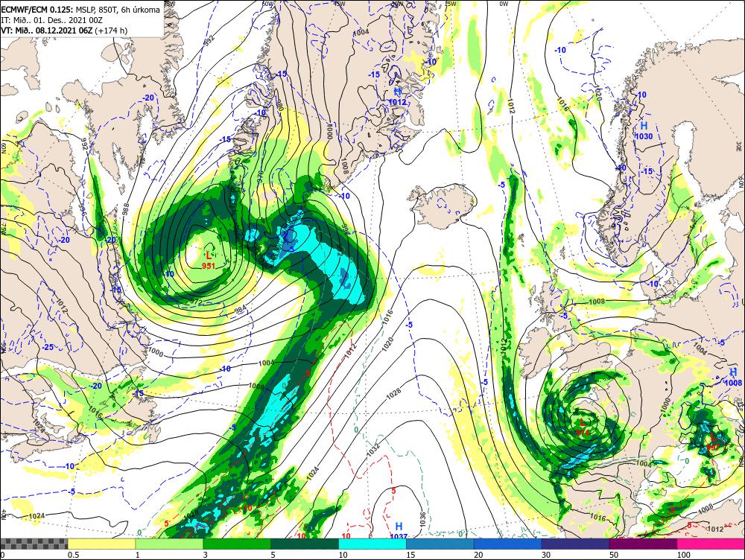
Task: Click the magenta 50–100 legend swatch
Action: point(643,544)
